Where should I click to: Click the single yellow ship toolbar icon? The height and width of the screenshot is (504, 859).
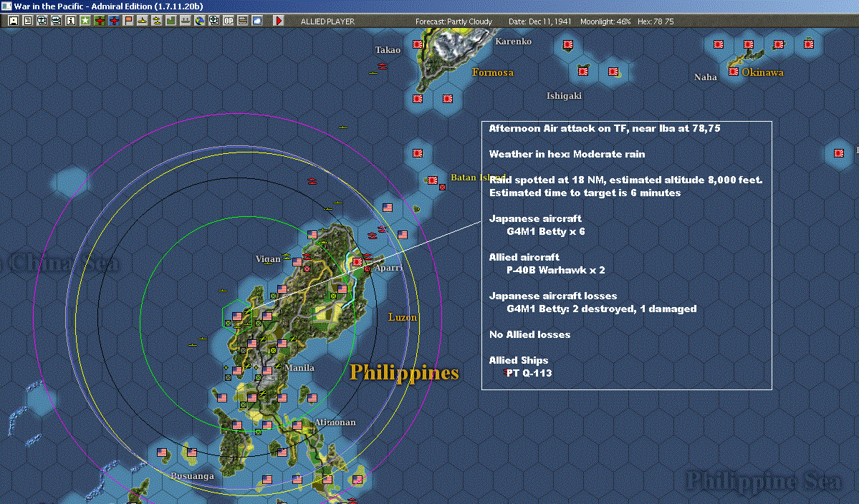[x=143, y=21]
